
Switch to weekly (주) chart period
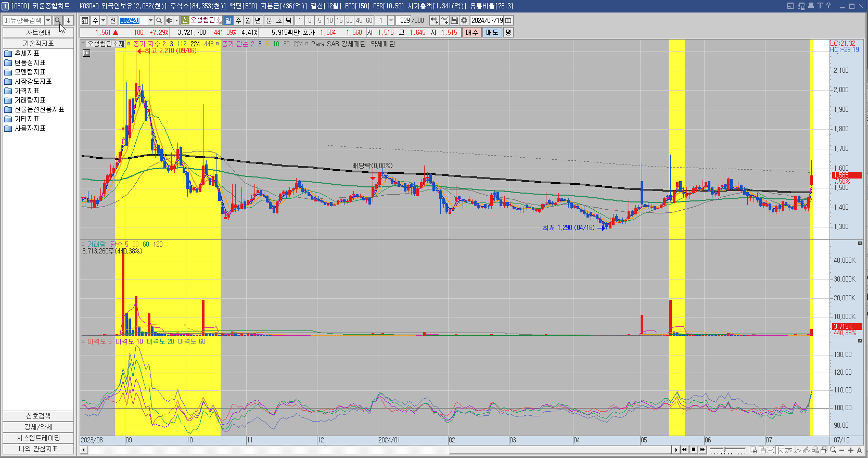tap(238, 20)
